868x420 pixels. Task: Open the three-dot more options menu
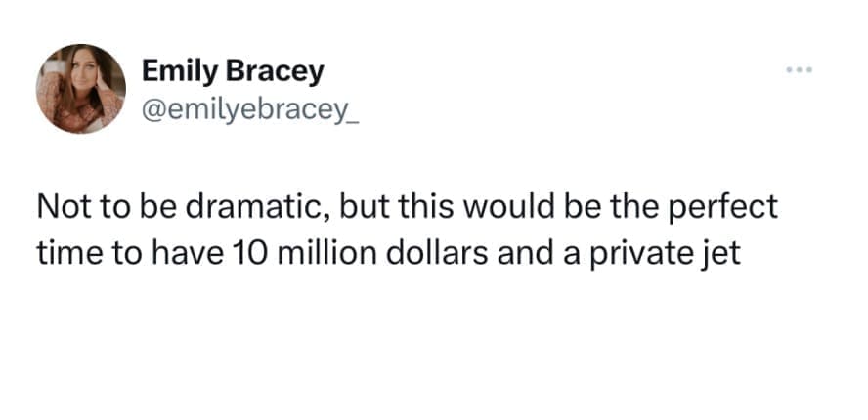[799, 71]
